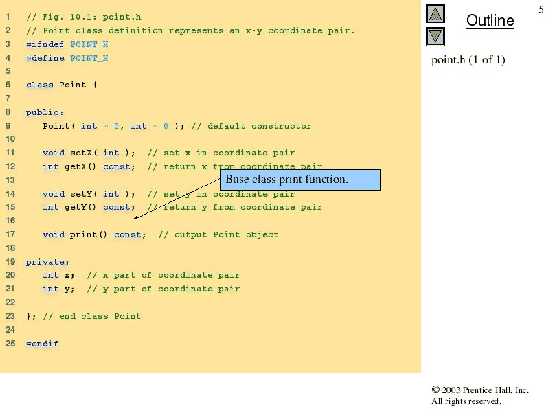The height and width of the screenshot is (412, 549).
Task: Select the 'int x;' member declaration
Action: coord(58,275)
